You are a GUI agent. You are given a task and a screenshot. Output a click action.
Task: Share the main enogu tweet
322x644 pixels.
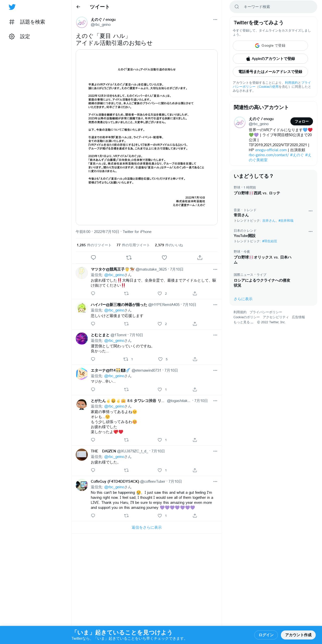[200, 258]
